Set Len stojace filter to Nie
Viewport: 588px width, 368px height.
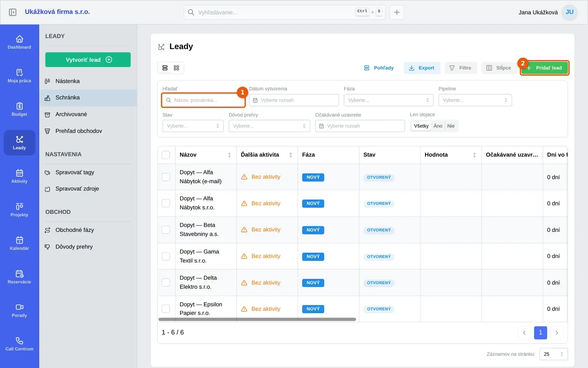(x=451, y=126)
